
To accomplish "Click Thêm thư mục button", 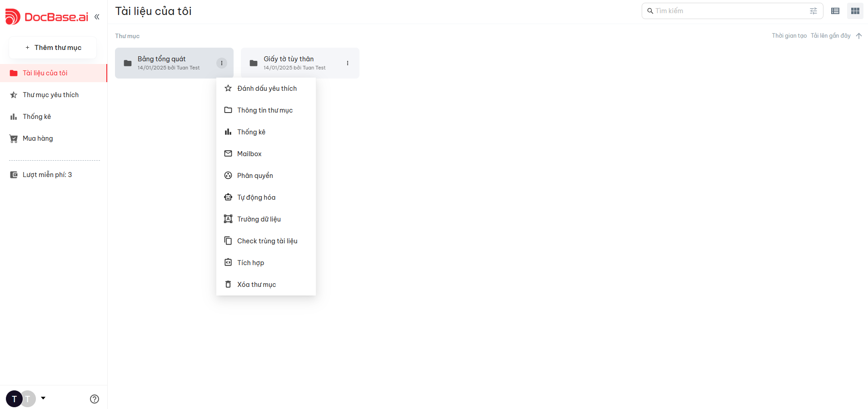I will coord(53,48).
